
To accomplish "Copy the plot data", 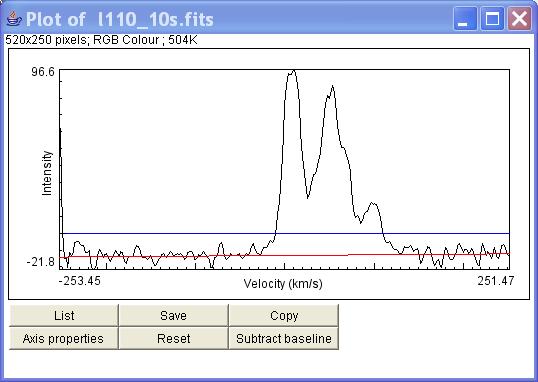I will 284,315.
